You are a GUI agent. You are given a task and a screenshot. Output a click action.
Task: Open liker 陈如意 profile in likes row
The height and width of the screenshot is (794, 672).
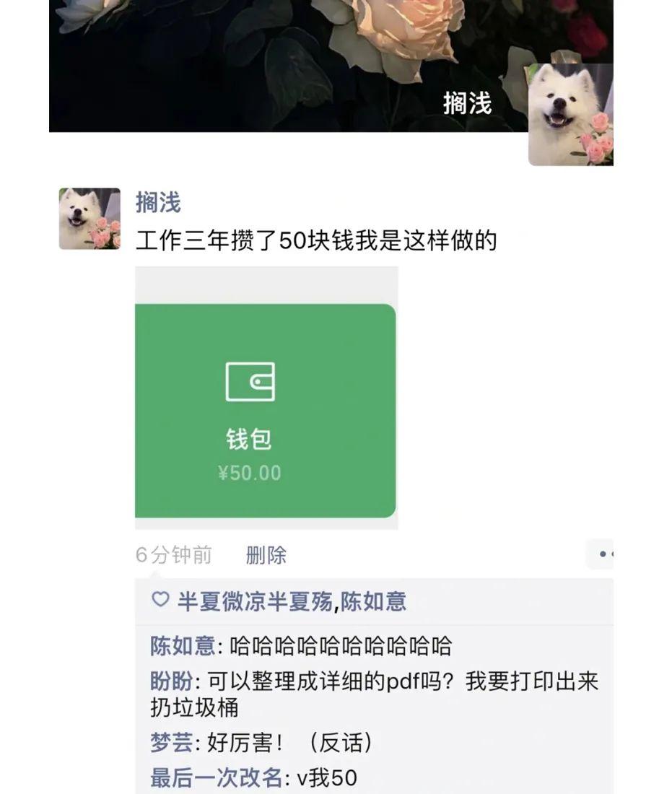tap(373, 601)
